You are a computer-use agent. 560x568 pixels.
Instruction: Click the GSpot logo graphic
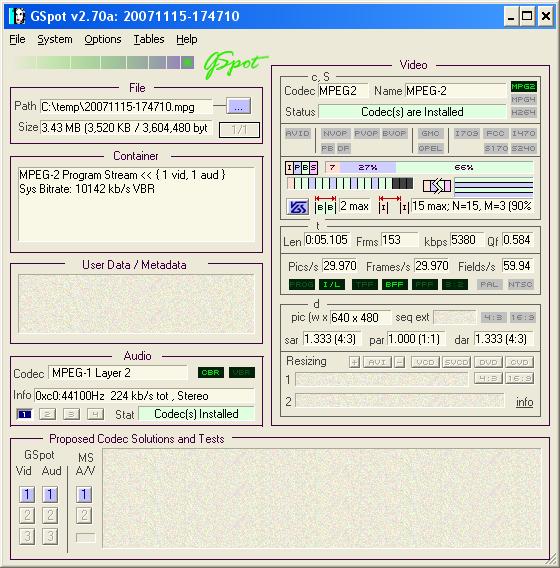click(235, 65)
